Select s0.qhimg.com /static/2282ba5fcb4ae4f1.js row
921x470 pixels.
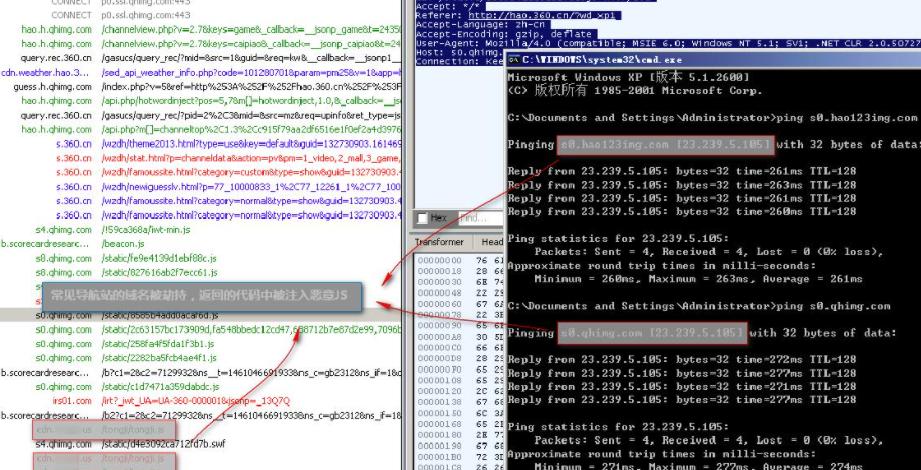coord(201,358)
